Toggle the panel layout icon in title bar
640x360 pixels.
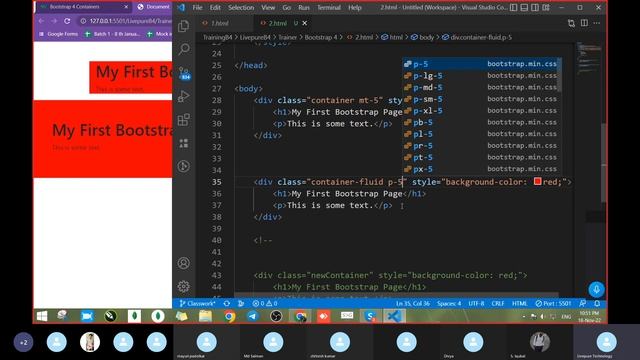point(524,7)
